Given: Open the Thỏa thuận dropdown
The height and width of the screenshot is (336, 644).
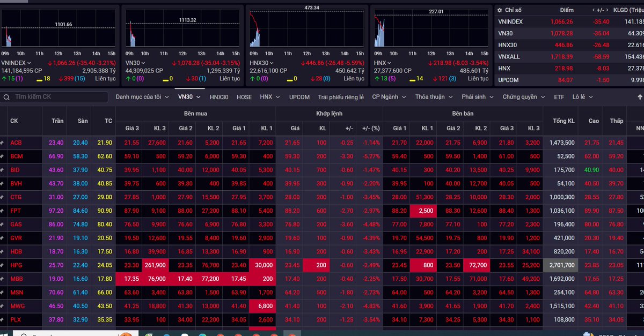Looking at the screenshot, I should click(x=433, y=97).
